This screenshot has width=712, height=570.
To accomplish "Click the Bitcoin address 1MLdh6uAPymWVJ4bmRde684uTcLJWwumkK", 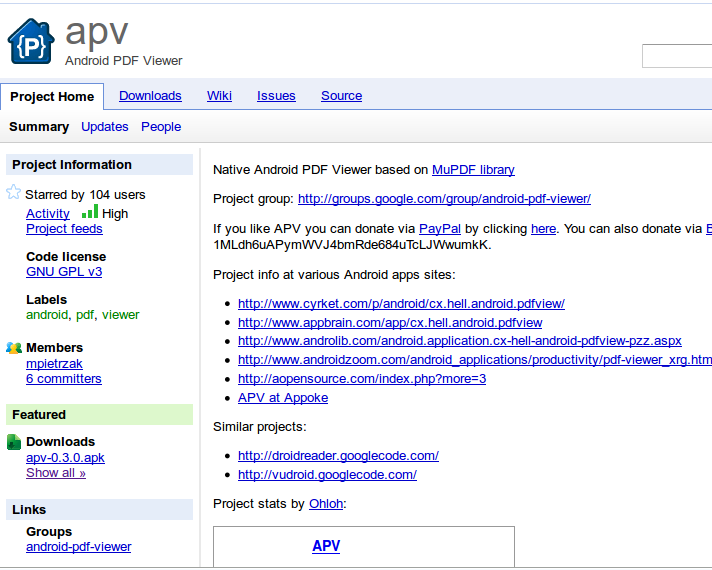I will pos(351,245).
